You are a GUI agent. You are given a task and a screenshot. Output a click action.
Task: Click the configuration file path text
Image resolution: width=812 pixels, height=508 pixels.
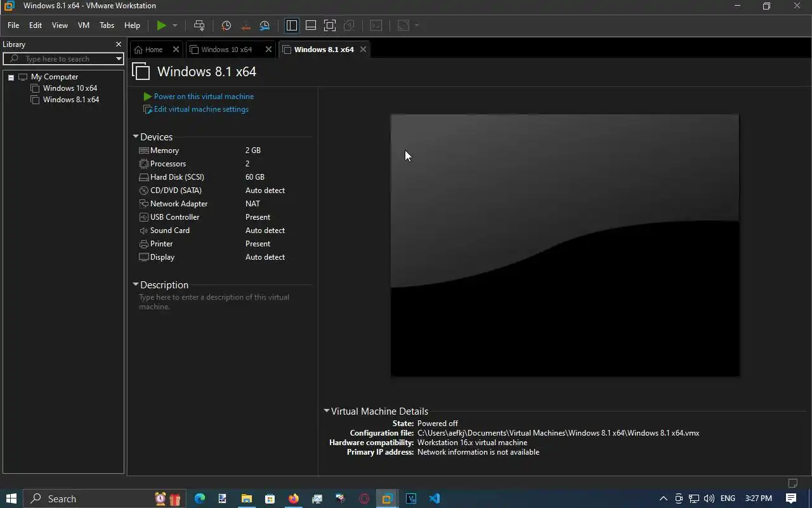(558, 433)
